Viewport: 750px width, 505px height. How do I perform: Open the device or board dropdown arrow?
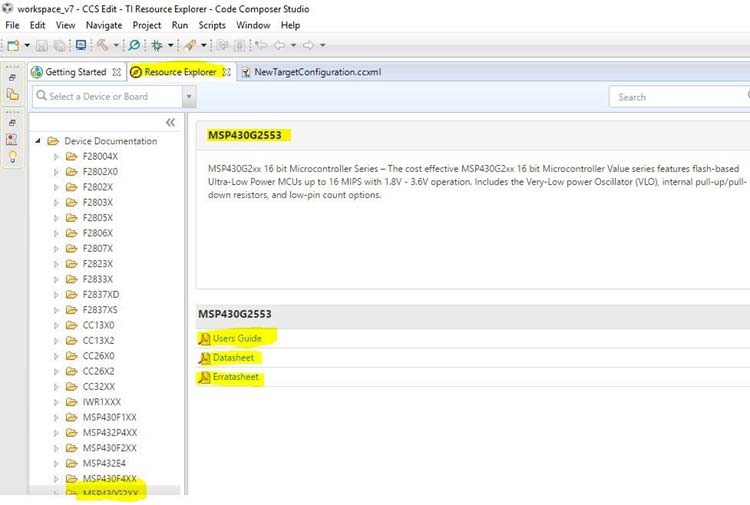click(x=189, y=97)
